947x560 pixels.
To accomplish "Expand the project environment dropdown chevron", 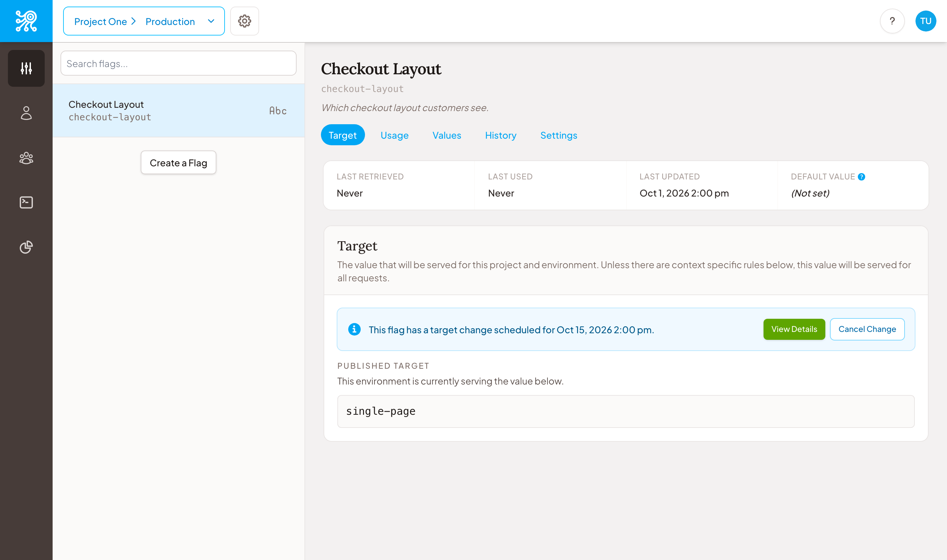I will [x=211, y=21].
